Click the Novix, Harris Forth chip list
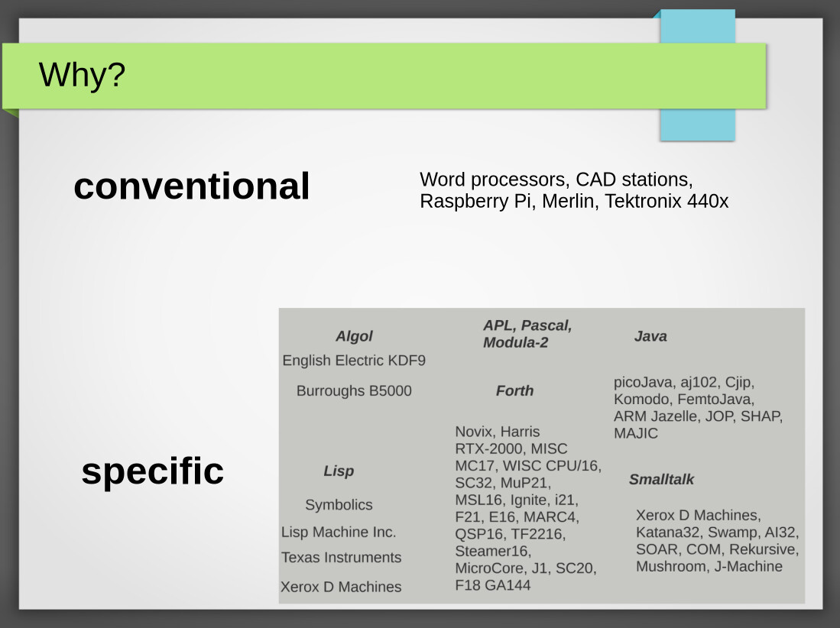 tap(528, 508)
